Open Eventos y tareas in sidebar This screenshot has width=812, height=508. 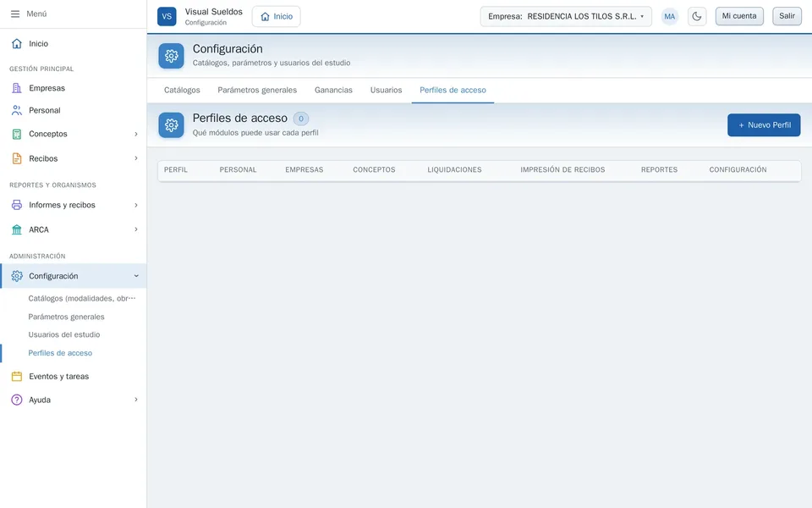click(73, 376)
